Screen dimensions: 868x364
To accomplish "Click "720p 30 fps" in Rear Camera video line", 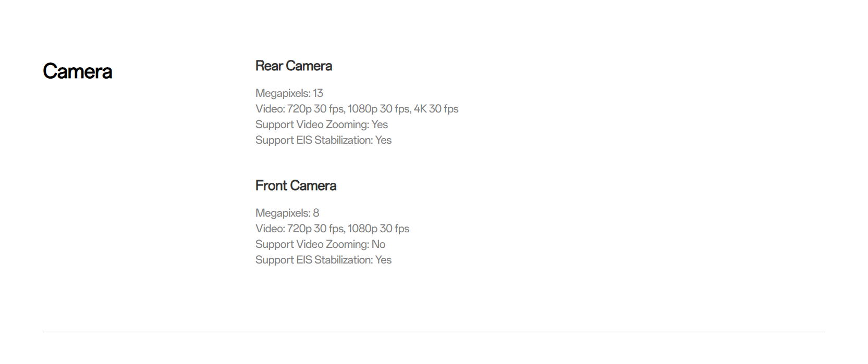I will pyautogui.click(x=315, y=109).
